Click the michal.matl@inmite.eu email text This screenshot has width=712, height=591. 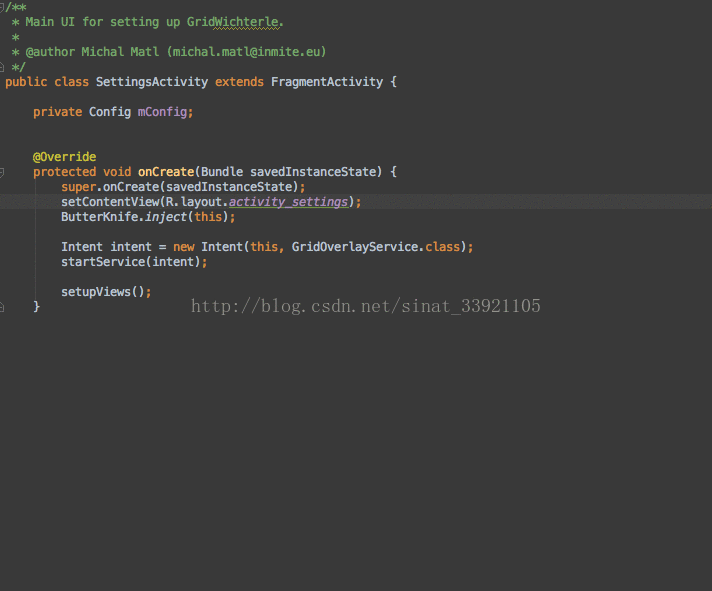coord(246,52)
